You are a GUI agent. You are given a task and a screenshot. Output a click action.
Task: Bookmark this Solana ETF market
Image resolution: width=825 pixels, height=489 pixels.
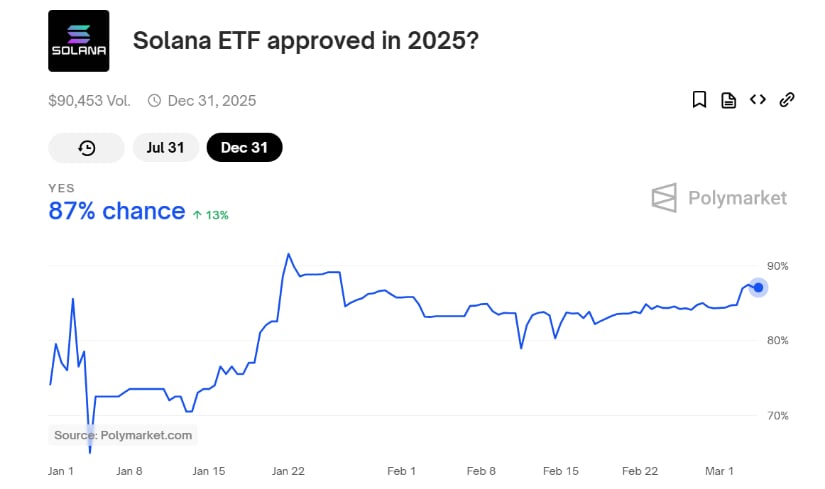pos(700,99)
